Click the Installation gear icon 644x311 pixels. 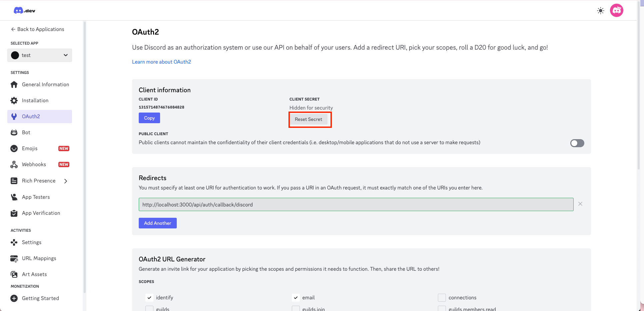(x=14, y=101)
